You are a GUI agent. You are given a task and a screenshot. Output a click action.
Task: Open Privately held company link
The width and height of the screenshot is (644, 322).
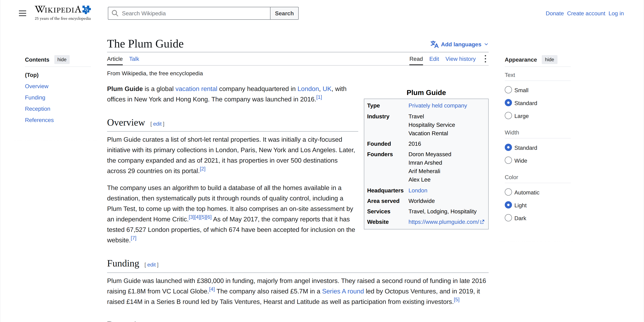(438, 105)
